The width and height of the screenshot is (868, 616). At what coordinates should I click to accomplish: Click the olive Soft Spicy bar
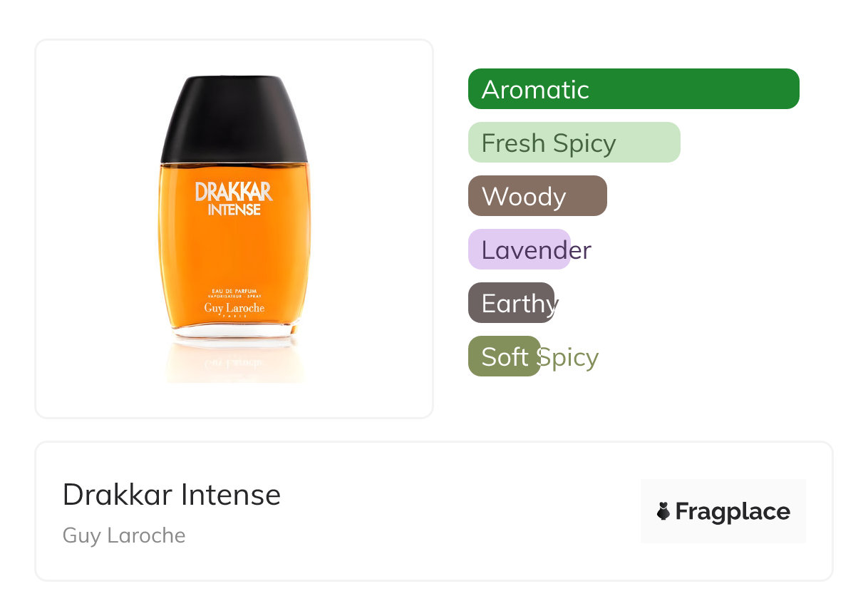505,356
